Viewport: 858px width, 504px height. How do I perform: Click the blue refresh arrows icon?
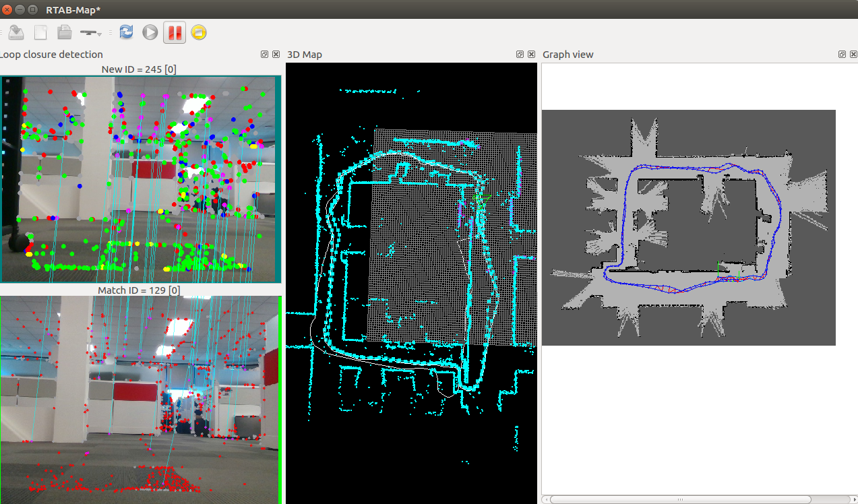coord(126,32)
